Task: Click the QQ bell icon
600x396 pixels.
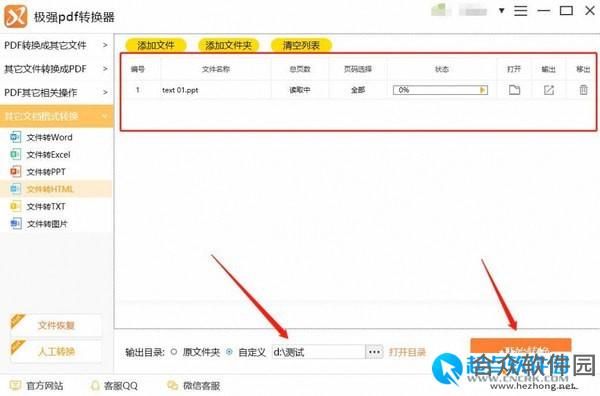Action: (x=95, y=385)
